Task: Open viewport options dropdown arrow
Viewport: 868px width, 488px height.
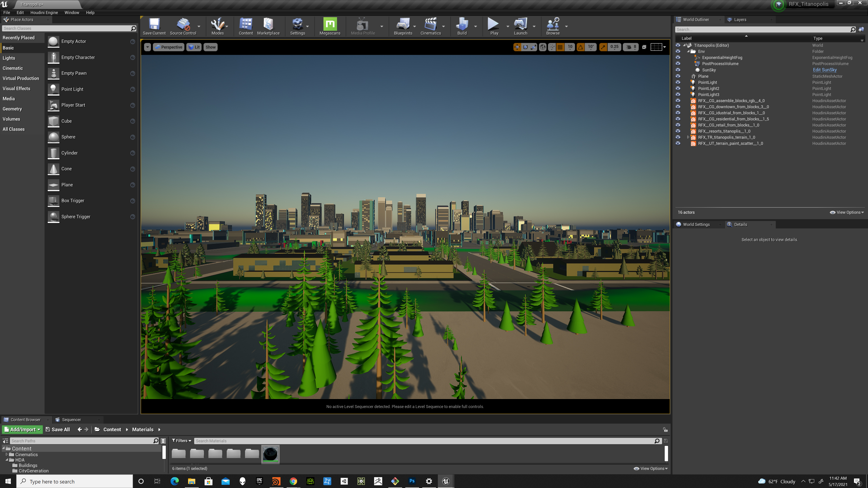Action: click(x=147, y=47)
